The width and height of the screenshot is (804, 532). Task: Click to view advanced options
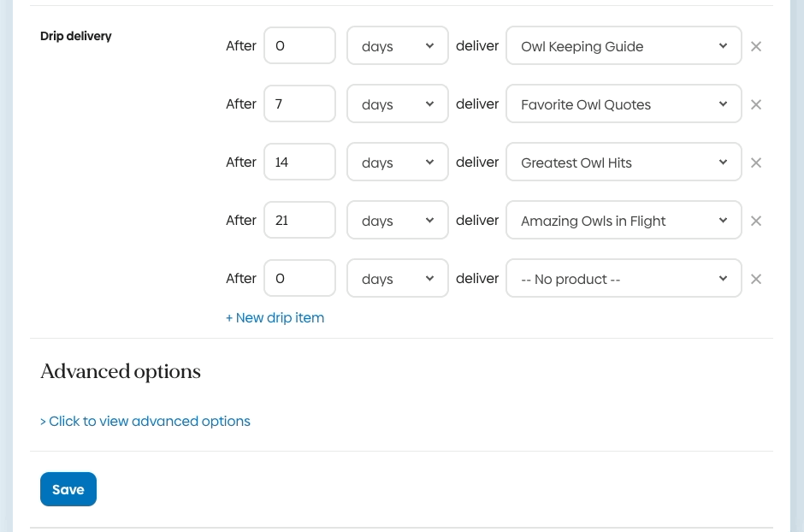click(145, 421)
